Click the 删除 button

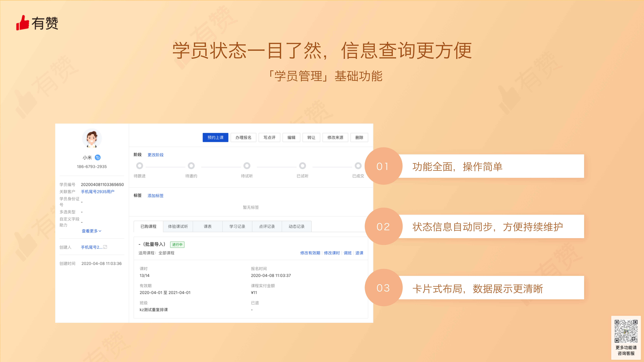tap(359, 137)
